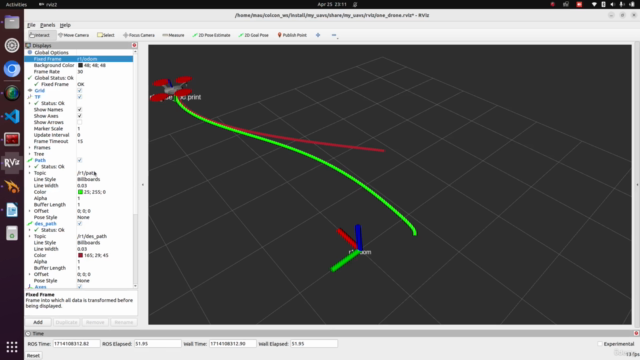The height and width of the screenshot is (360, 640).
Task: Open the Trash icon in dock
Action: (x=12, y=233)
